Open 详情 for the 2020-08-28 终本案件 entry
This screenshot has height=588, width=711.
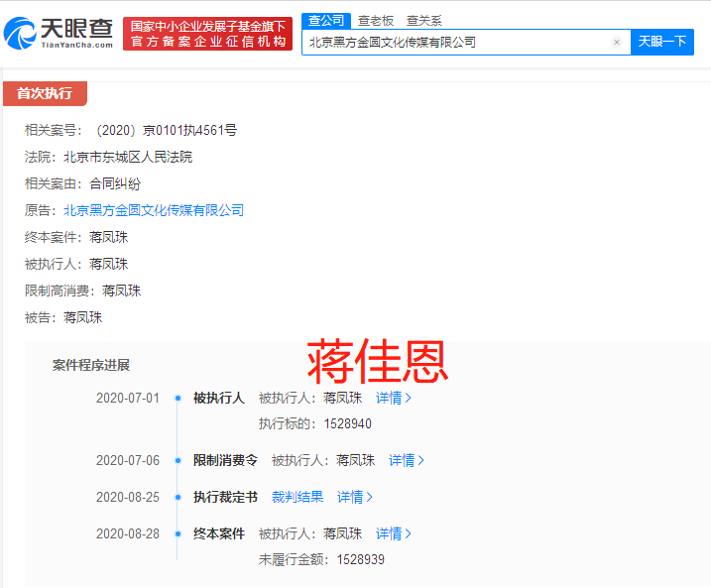pyautogui.click(x=393, y=533)
